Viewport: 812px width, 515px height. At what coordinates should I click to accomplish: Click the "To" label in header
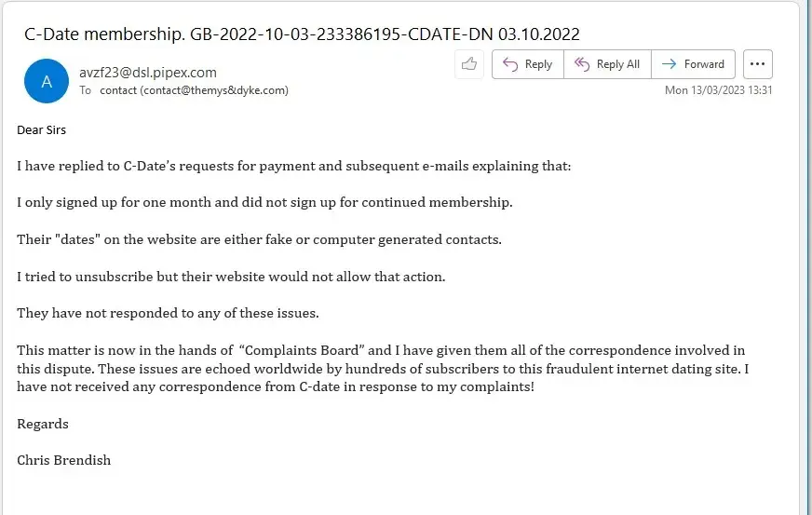click(86, 90)
